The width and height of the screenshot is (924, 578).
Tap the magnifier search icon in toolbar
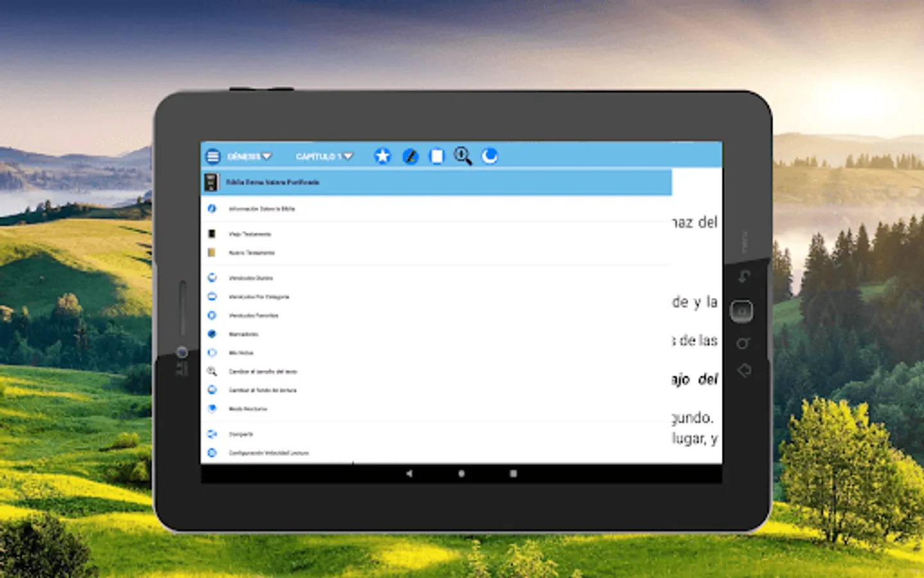click(x=463, y=156)
